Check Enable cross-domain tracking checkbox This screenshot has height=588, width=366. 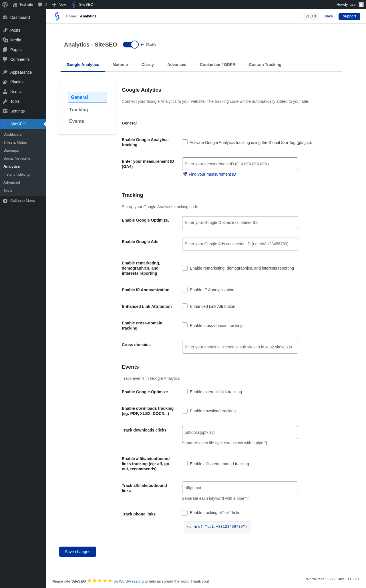(x=185, y=325)
